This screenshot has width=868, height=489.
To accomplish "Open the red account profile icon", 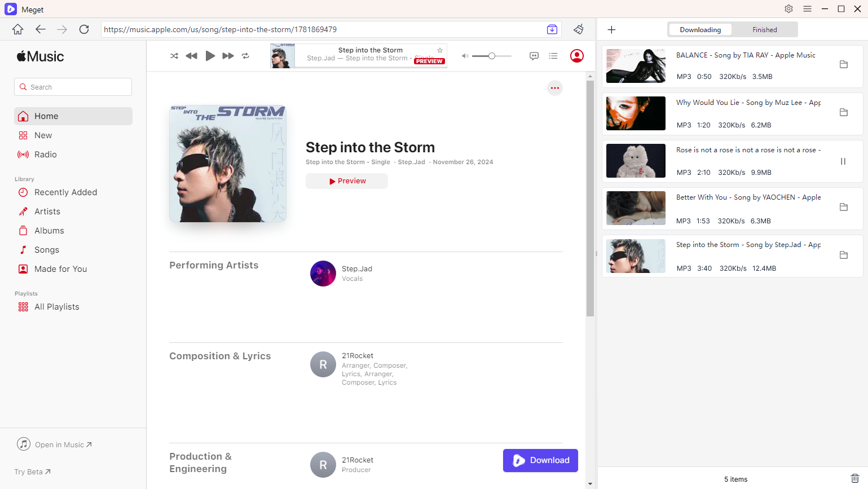I will point(577,56).
